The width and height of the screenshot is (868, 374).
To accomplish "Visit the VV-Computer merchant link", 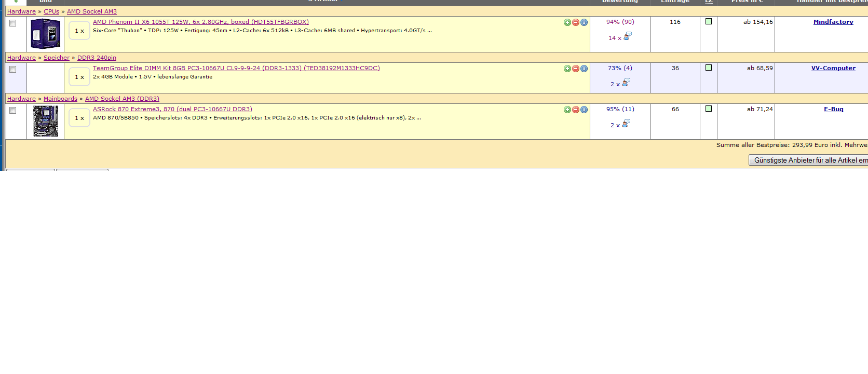I will coord(833,68).
